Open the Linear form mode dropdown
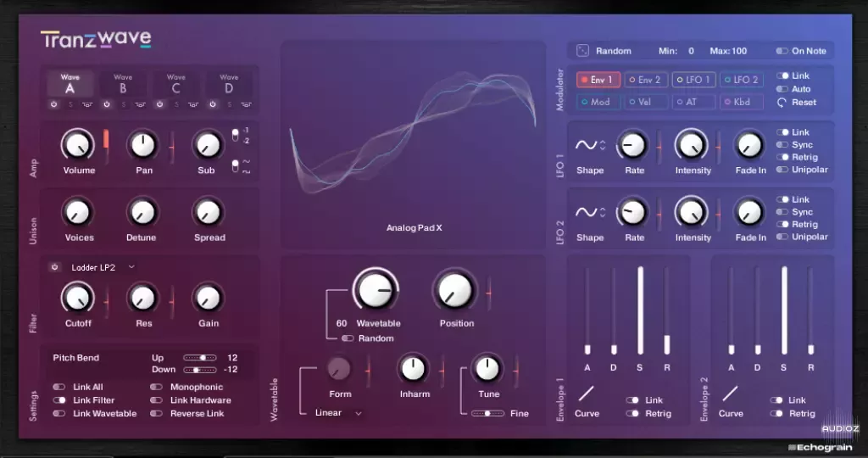 pos(338,412)
